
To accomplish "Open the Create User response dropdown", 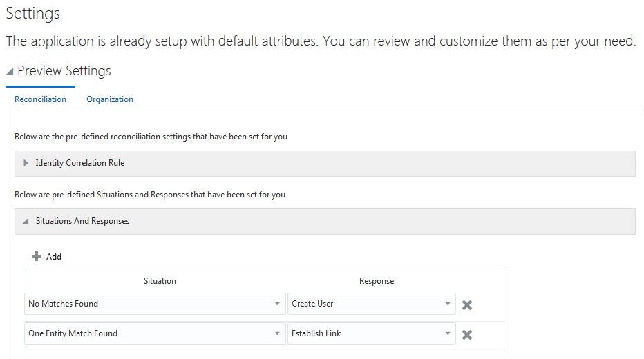I will click(x=365, y=304).
